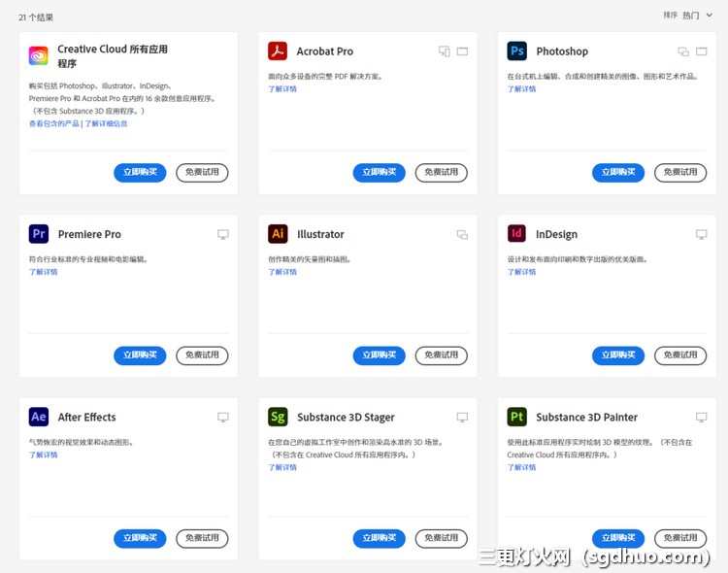The width and height of the screenshot is (728, 573).
Task: Click Premiere Pro desktop platform icon
Action: (x=223, y=234)
